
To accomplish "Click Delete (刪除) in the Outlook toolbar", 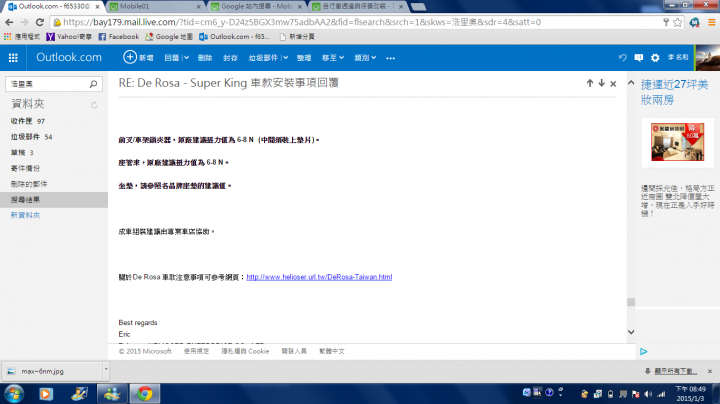I will [x=205, y=58].
